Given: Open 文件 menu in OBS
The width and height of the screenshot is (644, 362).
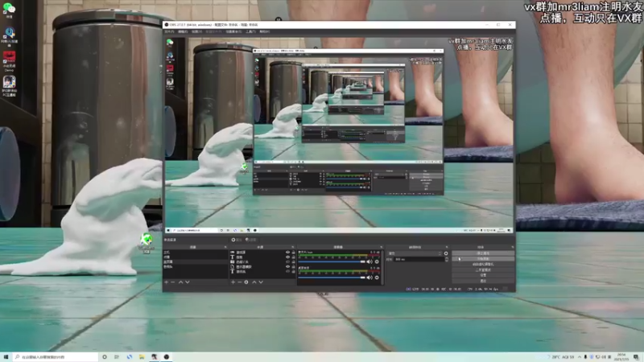Looking at the screenshot, I should tap(169, 31).
